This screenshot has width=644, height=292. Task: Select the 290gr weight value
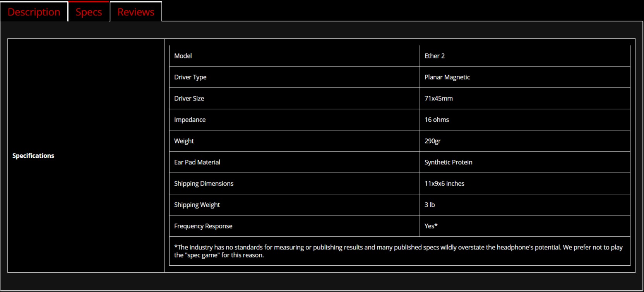[433, 141]
